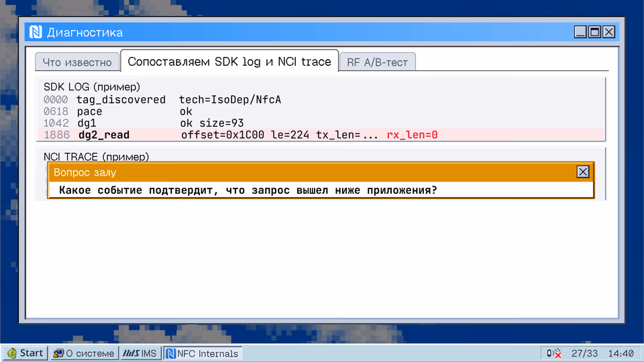
Task: Open the "RF A/B-тест" tab
Action: click(377, 62)
